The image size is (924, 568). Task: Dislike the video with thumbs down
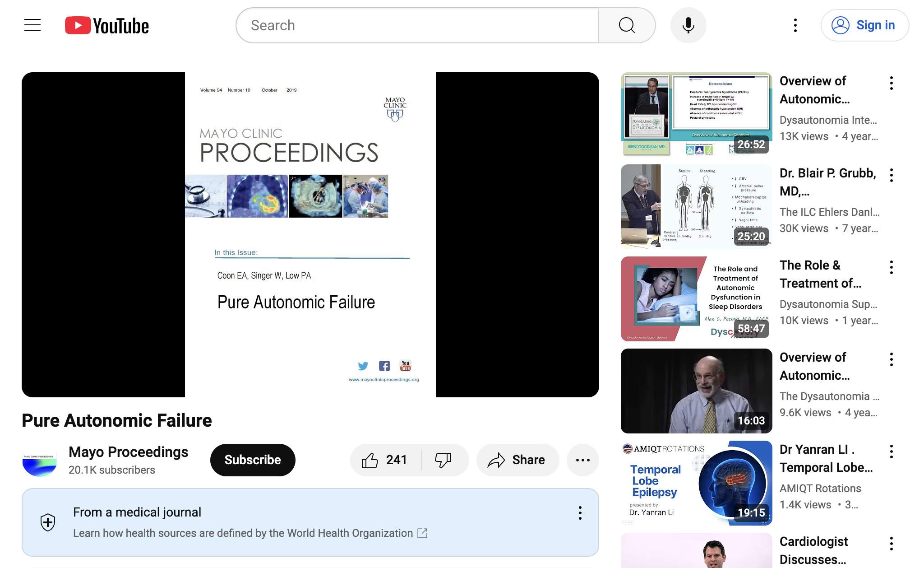click(444, 460)
